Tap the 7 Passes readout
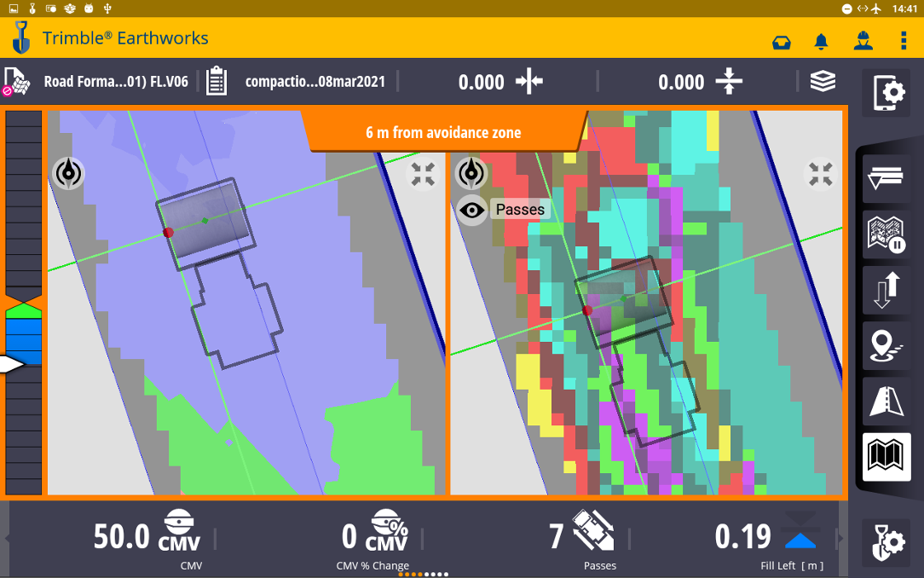The width and height of the screenshot is (924, 578). pos(557,537)
